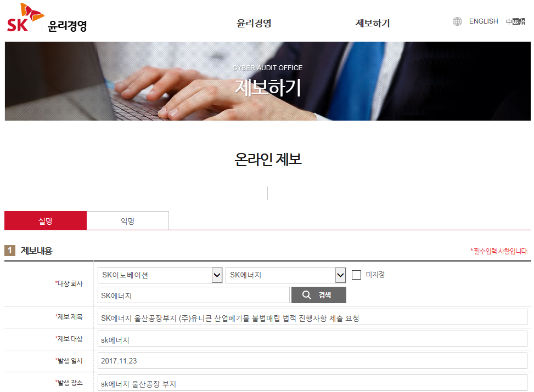Image resolution: width=534 pixels, height=392 pixels.
Task: Open the 윤리경영 top menu
Action: (x=254, y=23)
